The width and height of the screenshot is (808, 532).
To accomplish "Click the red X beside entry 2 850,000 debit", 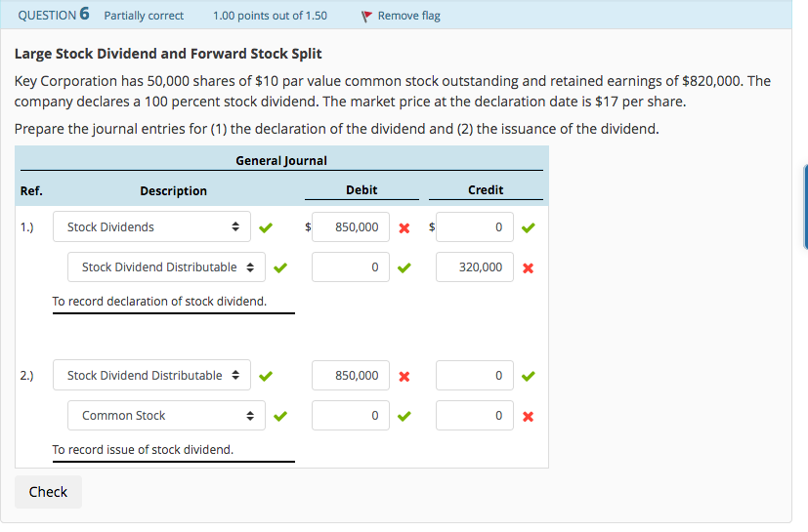I will [x=404, y=377].
